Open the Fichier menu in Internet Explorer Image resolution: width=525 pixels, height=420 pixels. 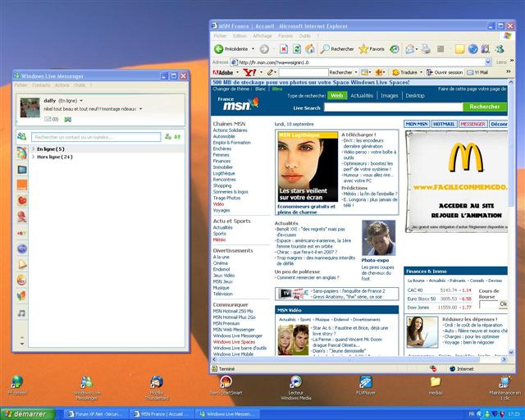[220, 36]
